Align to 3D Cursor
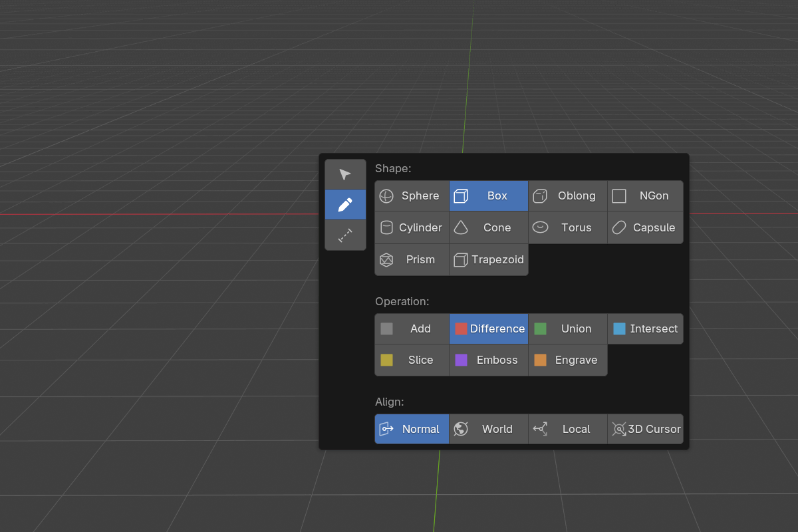 point(645,429)
